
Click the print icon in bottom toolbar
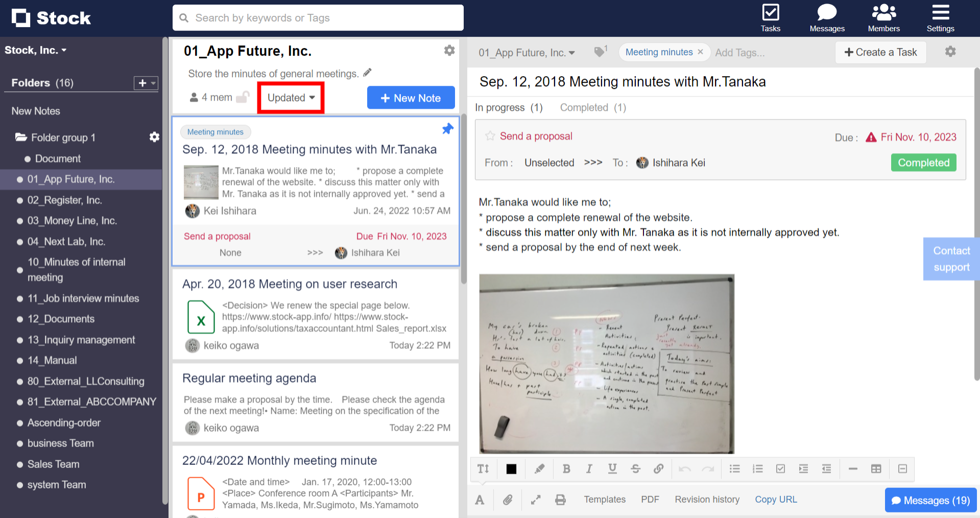tap(560, 500)
